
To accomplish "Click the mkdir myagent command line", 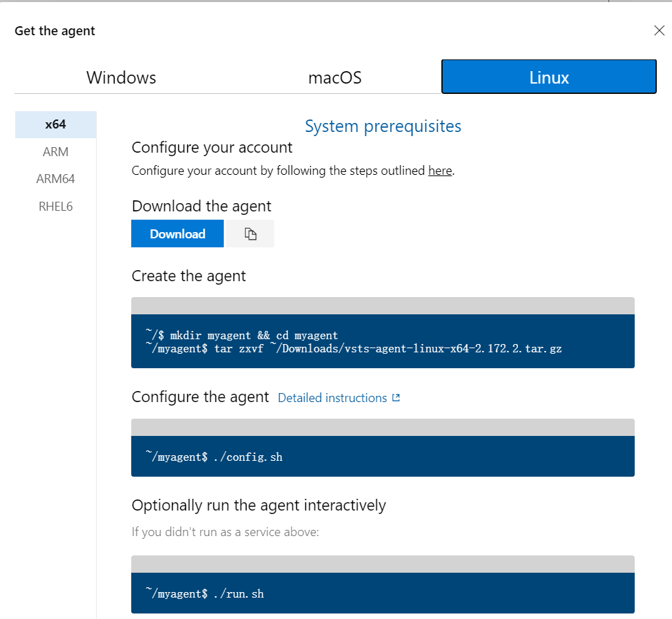I will coord(242,335).
